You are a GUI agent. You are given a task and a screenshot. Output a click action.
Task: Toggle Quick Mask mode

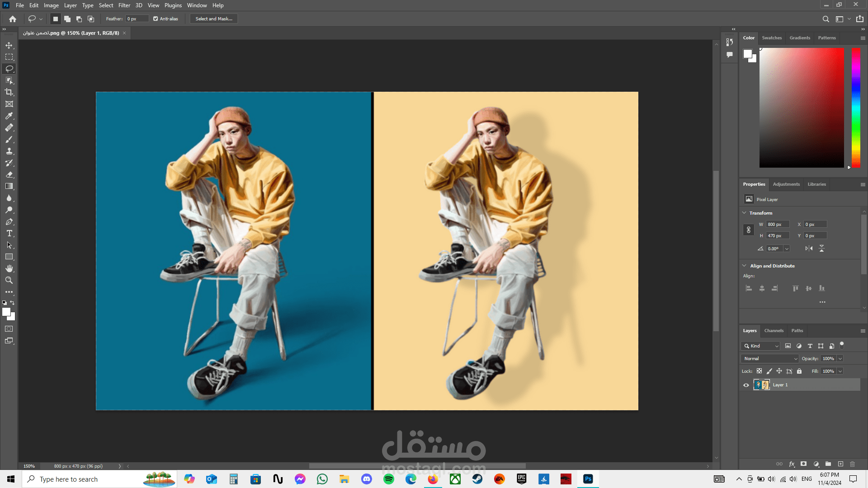click(x=9, y=329)
